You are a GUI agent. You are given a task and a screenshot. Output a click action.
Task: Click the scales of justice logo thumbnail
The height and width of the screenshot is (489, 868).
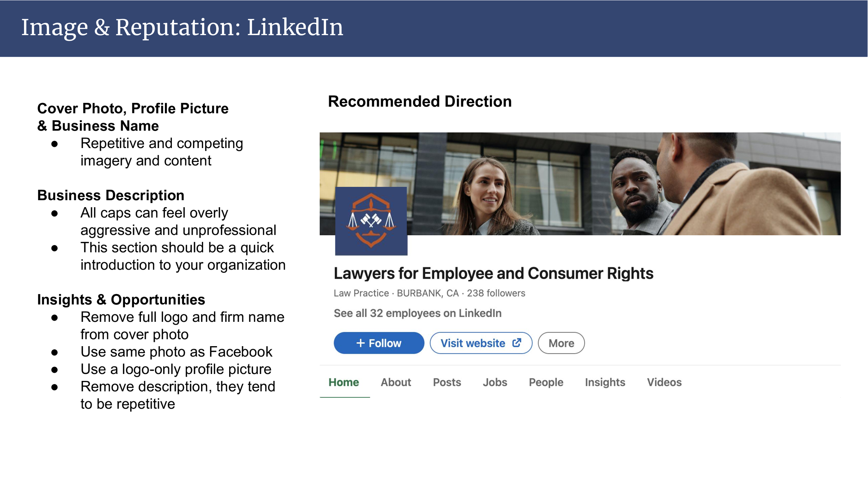[371, 221]
